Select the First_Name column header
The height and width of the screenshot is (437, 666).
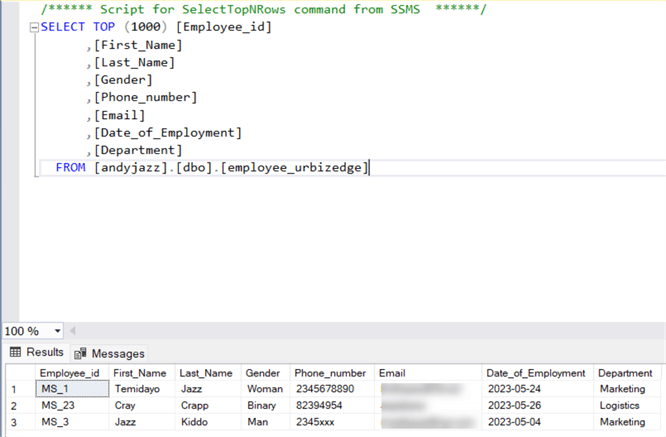point(140,373)
